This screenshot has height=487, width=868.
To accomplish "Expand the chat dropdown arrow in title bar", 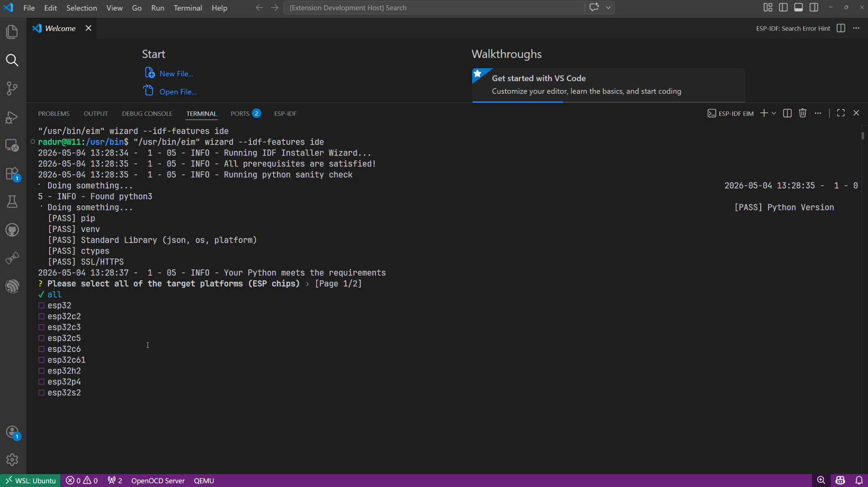I will [x=608, y=8].
